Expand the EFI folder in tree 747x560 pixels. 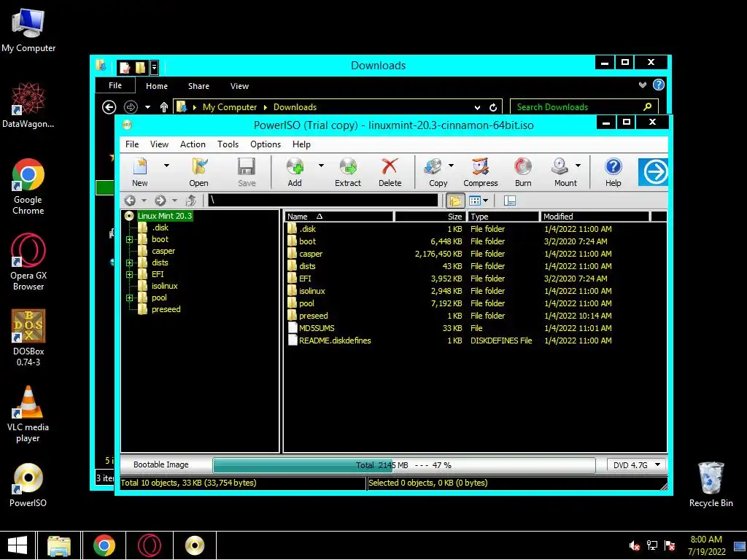[x=129, y=275]
